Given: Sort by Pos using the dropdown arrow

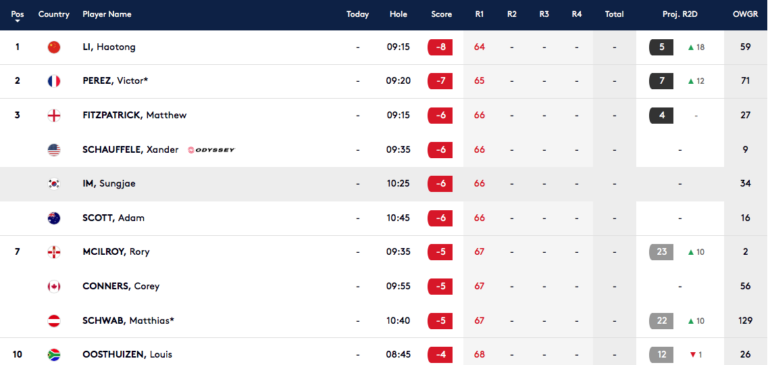Looking at the screenshot, I should (x=18, y=21).
